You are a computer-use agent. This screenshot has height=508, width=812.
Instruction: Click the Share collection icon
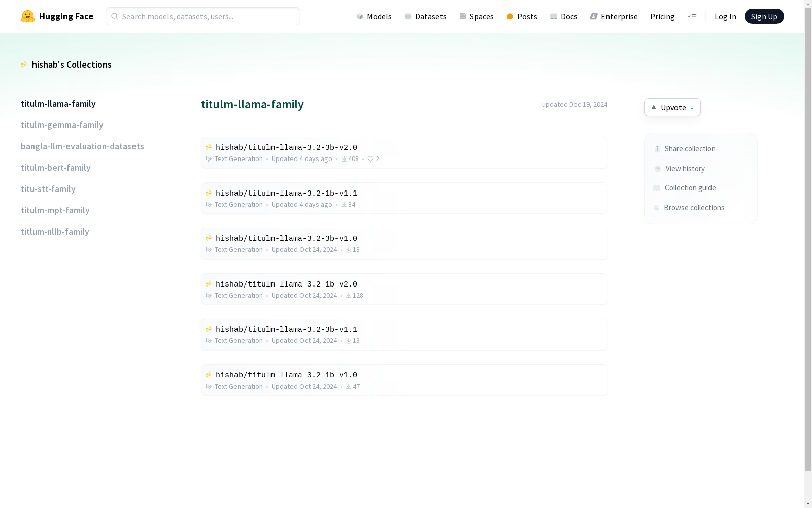[657, 149]
